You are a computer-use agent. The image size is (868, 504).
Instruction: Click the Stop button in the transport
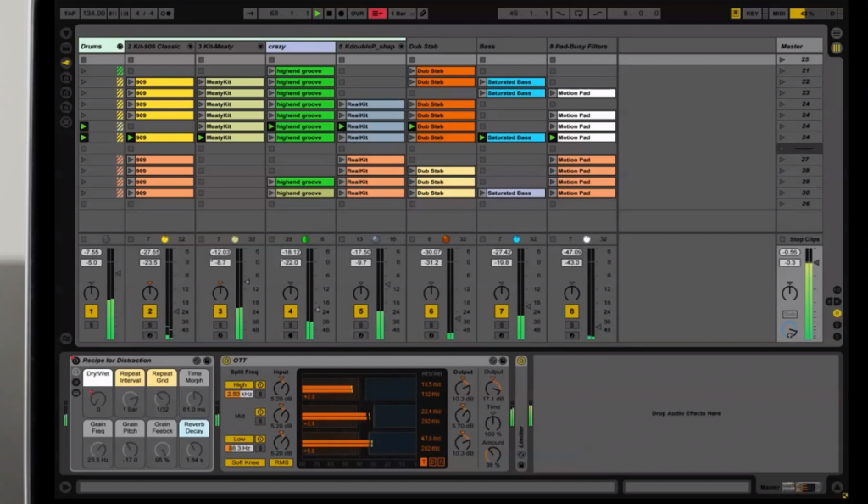point(330,14)
